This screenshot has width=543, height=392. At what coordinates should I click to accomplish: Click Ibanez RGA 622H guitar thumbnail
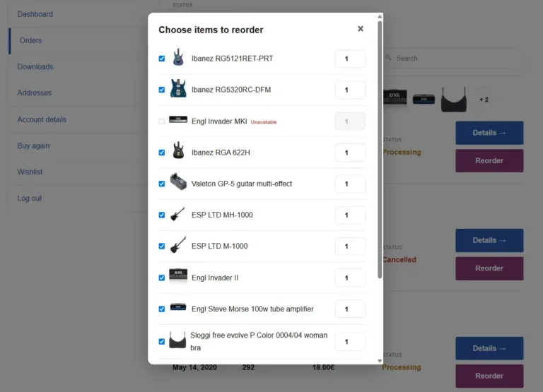click(x=178, y=150)
